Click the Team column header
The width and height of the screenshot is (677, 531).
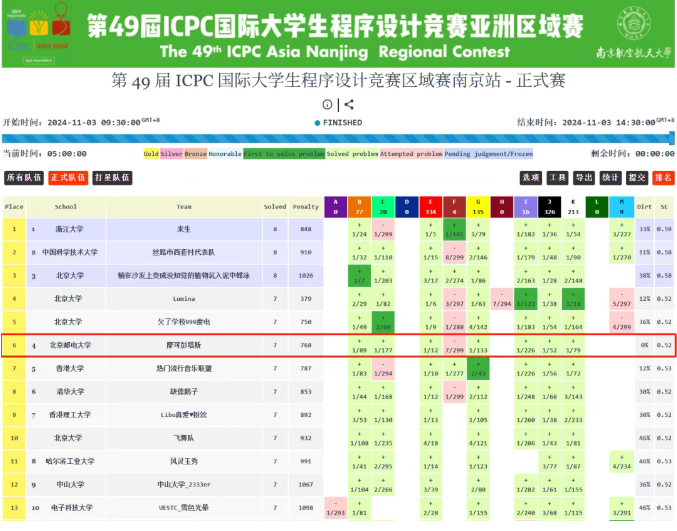click(x=184, y=207)
